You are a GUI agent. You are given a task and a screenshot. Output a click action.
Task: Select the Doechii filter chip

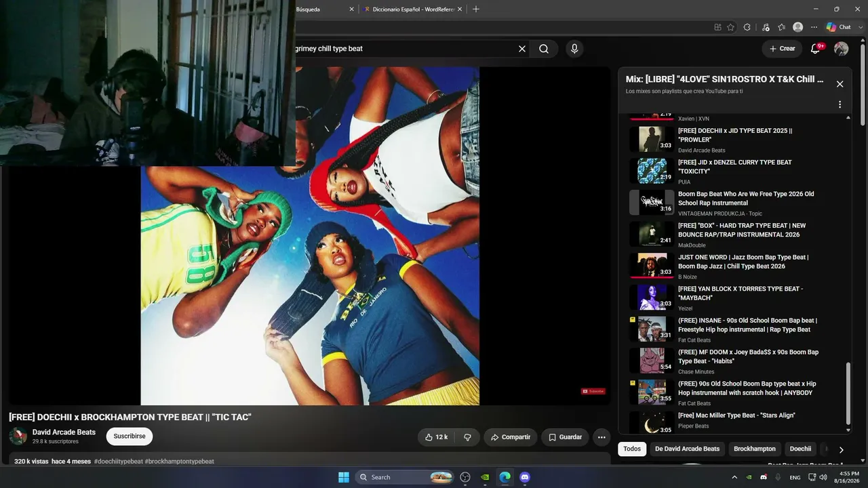coord(800,449)
